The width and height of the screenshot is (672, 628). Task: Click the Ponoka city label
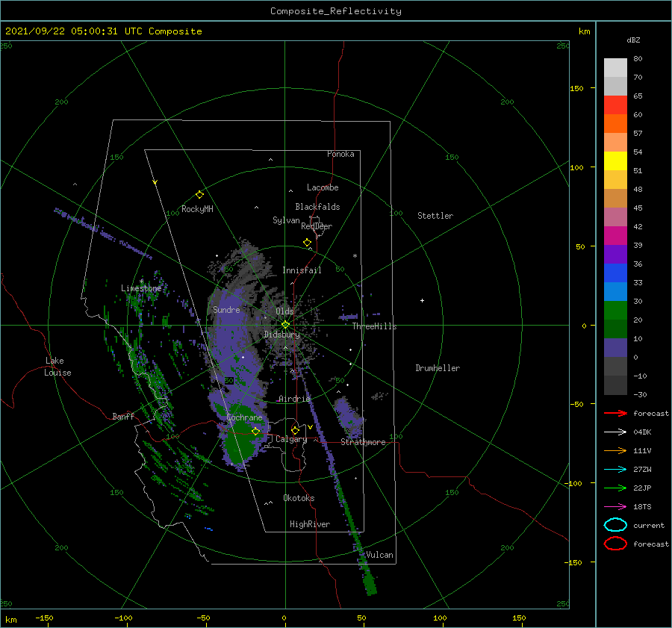coord(340,154)
